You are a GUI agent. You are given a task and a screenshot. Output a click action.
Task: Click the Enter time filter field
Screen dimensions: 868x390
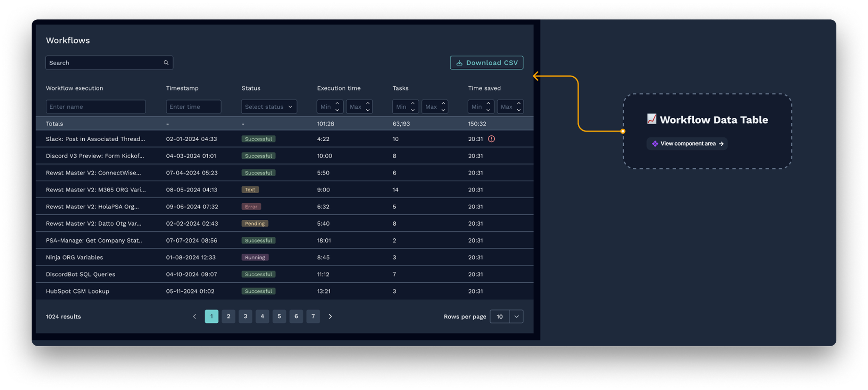point(193,107)
